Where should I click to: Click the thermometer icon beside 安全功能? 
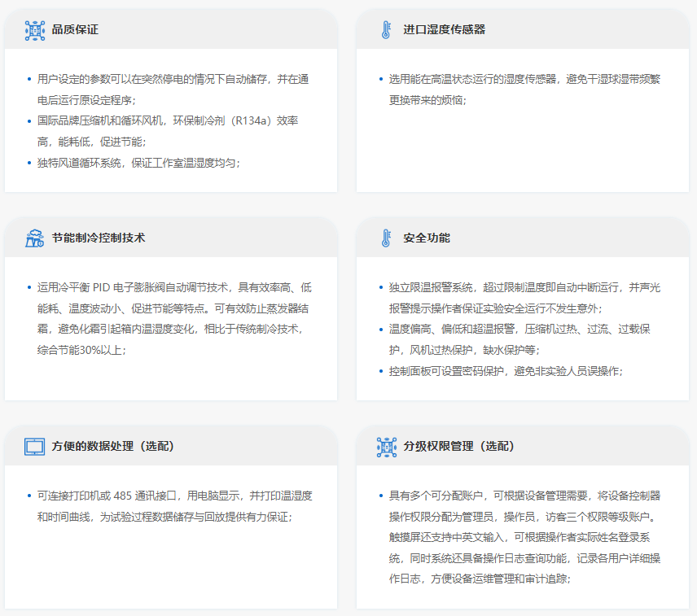coord(386,238)
